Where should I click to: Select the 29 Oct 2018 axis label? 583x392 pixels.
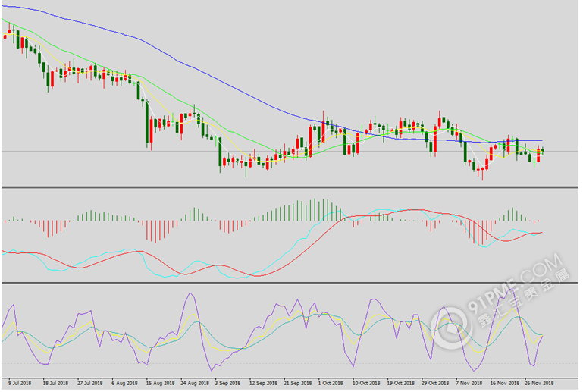pyautogui.click(x=435, y=383)
